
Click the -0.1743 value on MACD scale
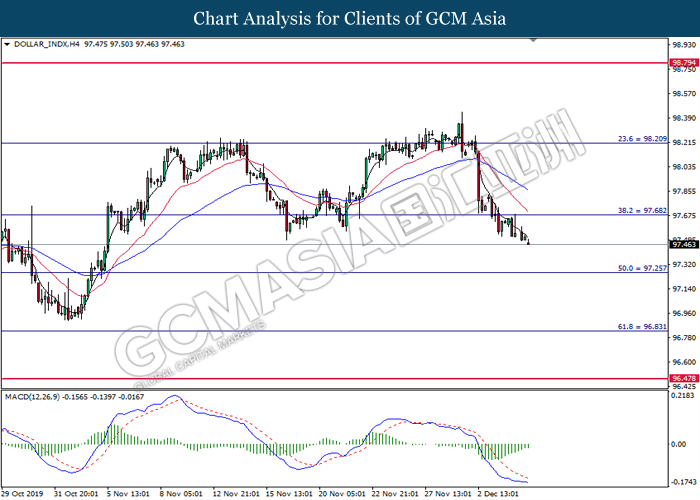click(x=684, y=482)
